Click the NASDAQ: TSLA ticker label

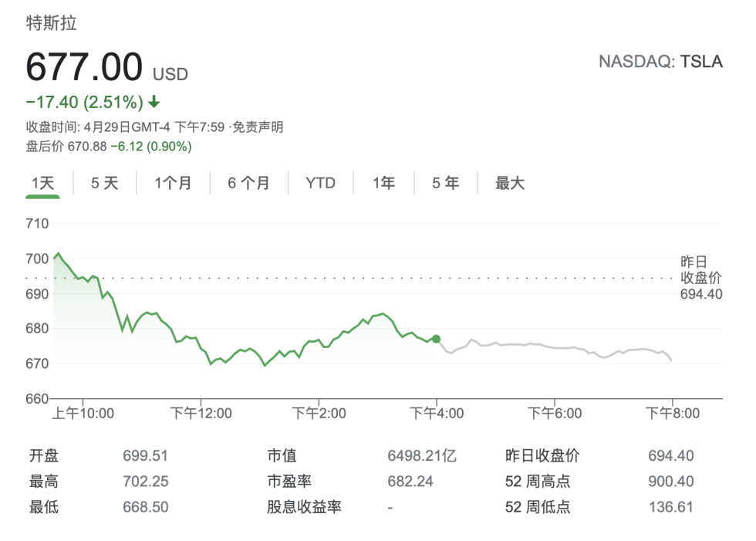(x=660, y=63)
